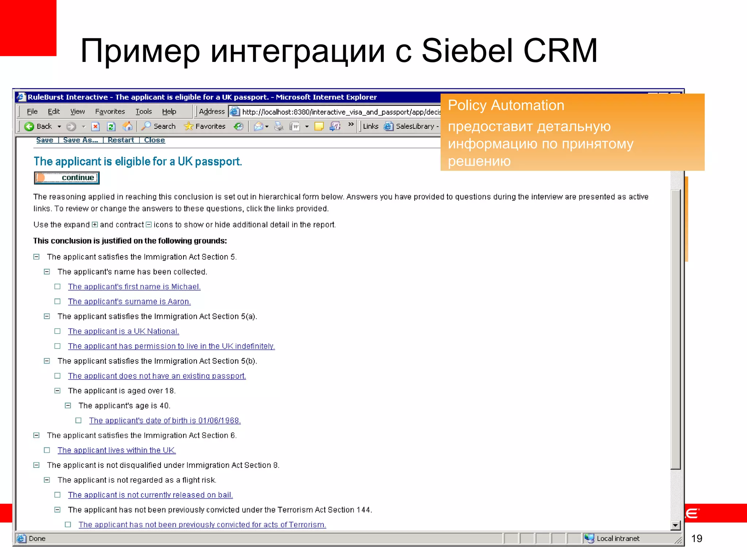747x560 pixels.
Task: Open Edit with Word dropdown arrow
Action: 307,127
